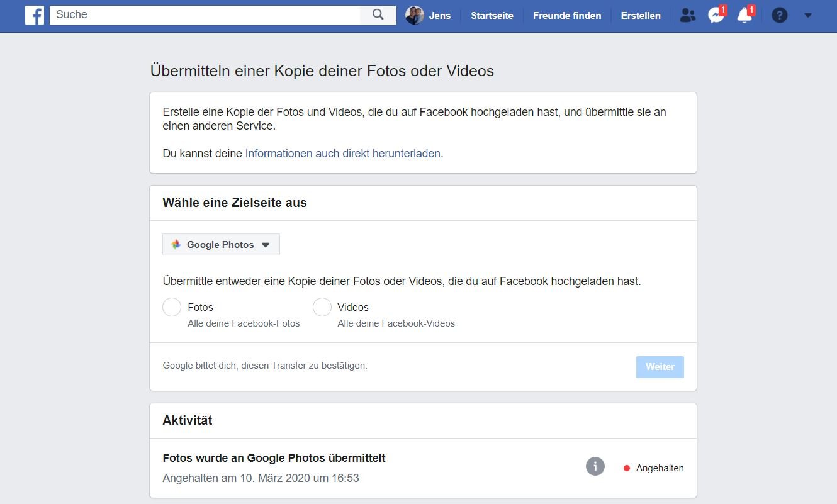The height and width of the screenshot is (504, 837).
Task: Click the Jens profile name link
Action: pyautogui.click(x=439, y=16)
